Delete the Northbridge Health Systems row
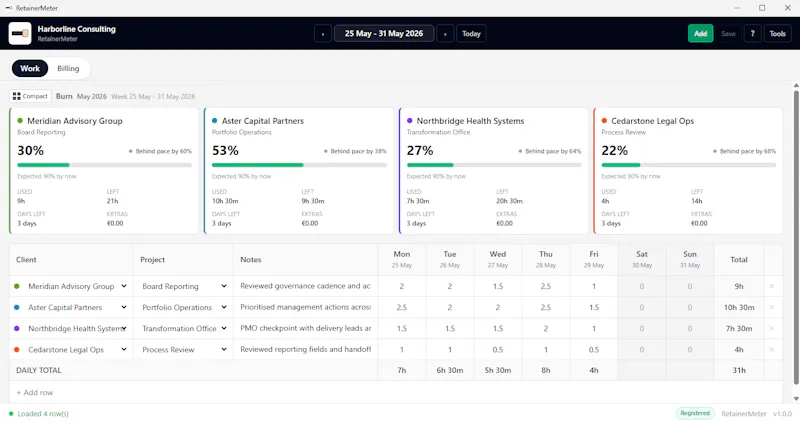This screenshot has width=800, height=423. point(771,329)
